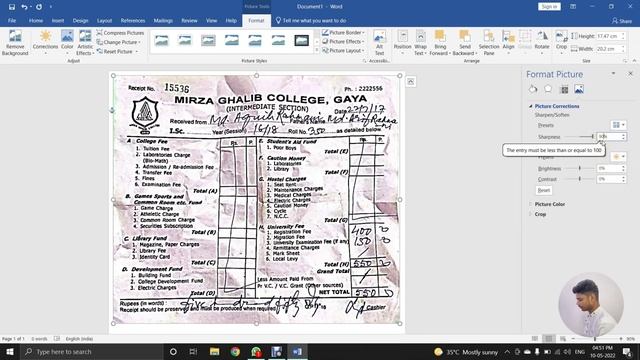Click the Redo icon in title bar
This screenshot has width=640, height=360.
pyautogui.click(x=39, y=7)
